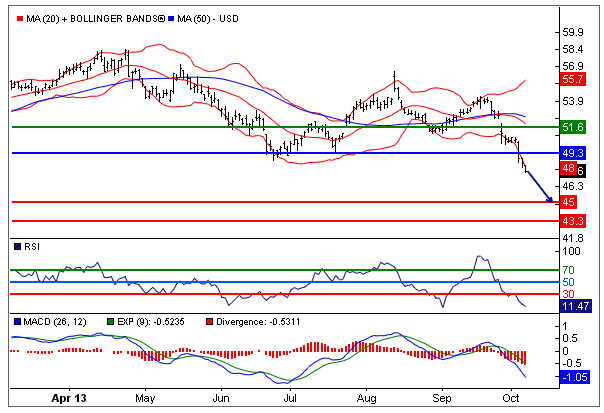Click the red 48 price label
Image resolution: width=604 pixels, height=413 pixels.
tap(568, 168)
